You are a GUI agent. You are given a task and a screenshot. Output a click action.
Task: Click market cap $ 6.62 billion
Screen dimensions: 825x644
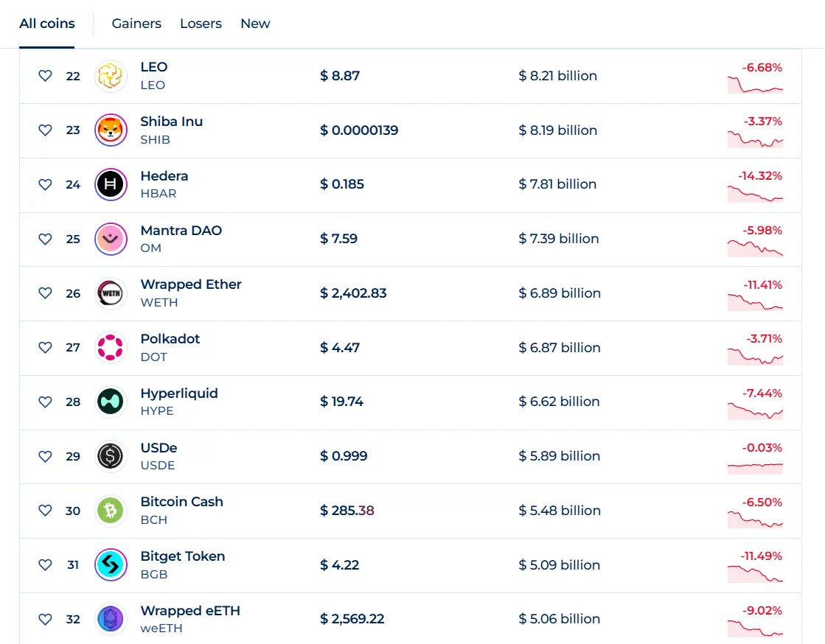[x=559, y=402]
